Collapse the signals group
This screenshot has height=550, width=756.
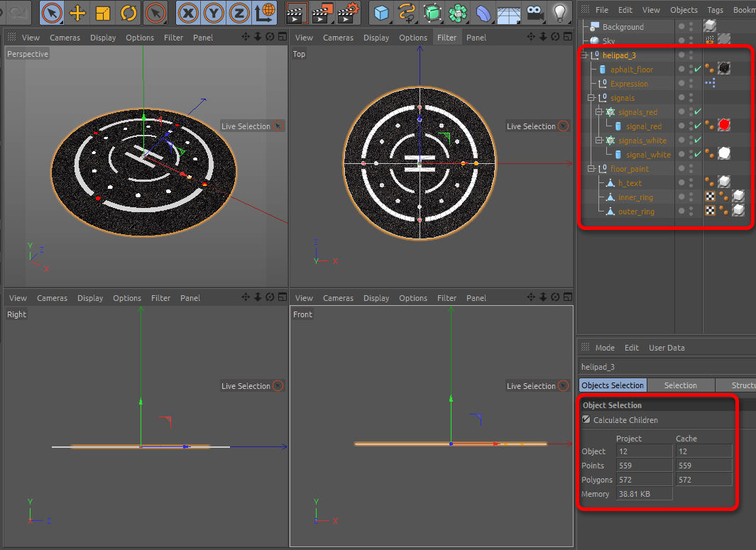[591, 98]
